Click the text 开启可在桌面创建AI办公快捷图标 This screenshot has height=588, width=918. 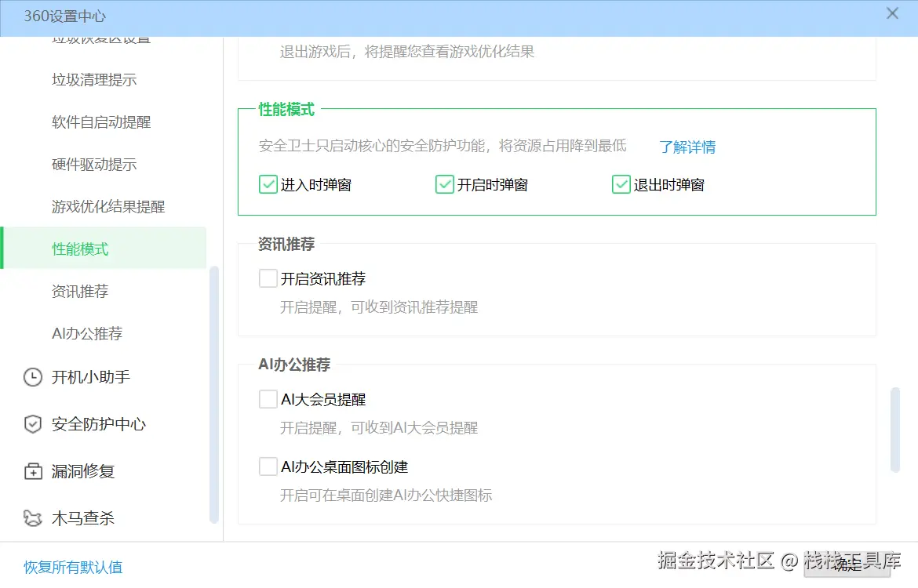point(386,495)
